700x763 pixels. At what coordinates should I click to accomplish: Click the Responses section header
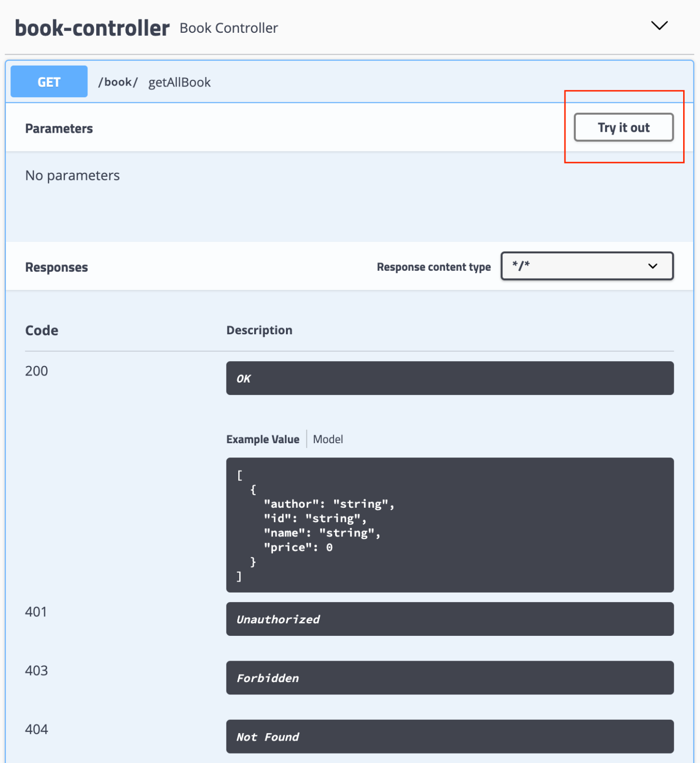tap(56, 267)
